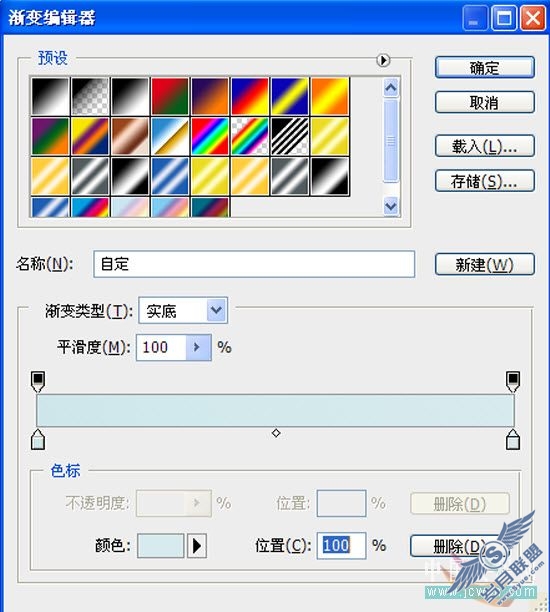550x612 pixels.
Task: Choose the black-white-black preset at the end of the third row
Action: (330, 176)
